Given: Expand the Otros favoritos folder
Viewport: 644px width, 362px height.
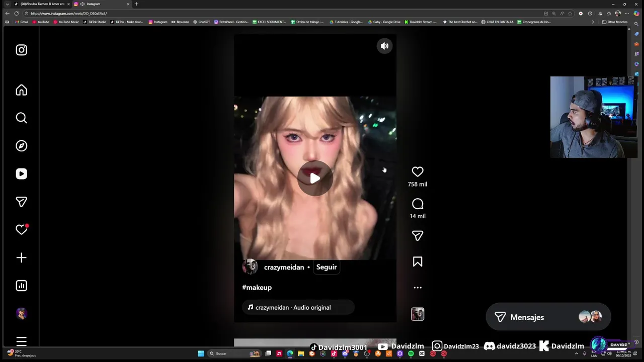Looking at the screenshot, I should pyautogui.click(x=615, y=22).
